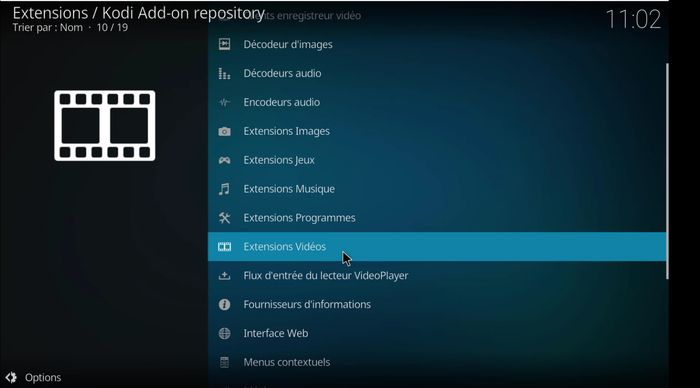Select Extensions Musique entry

coord(438,189)
